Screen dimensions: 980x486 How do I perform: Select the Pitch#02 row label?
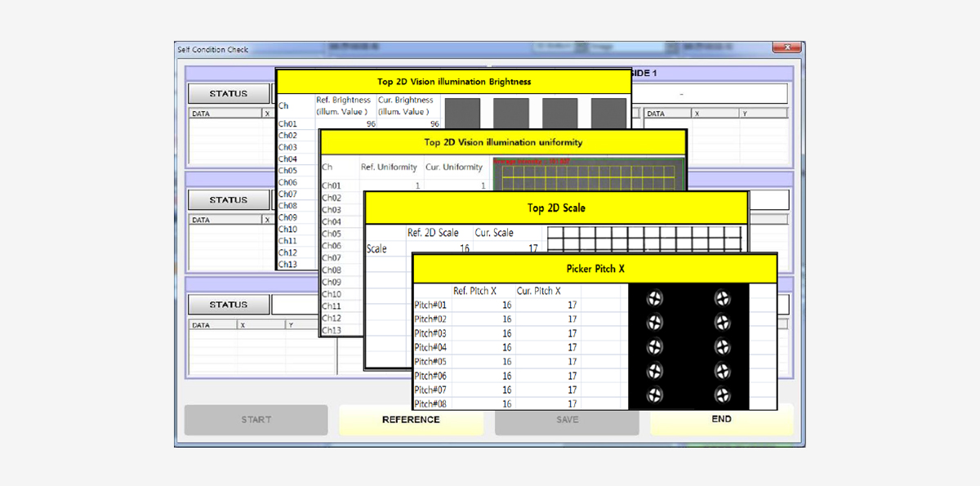[x=430, y=319]
